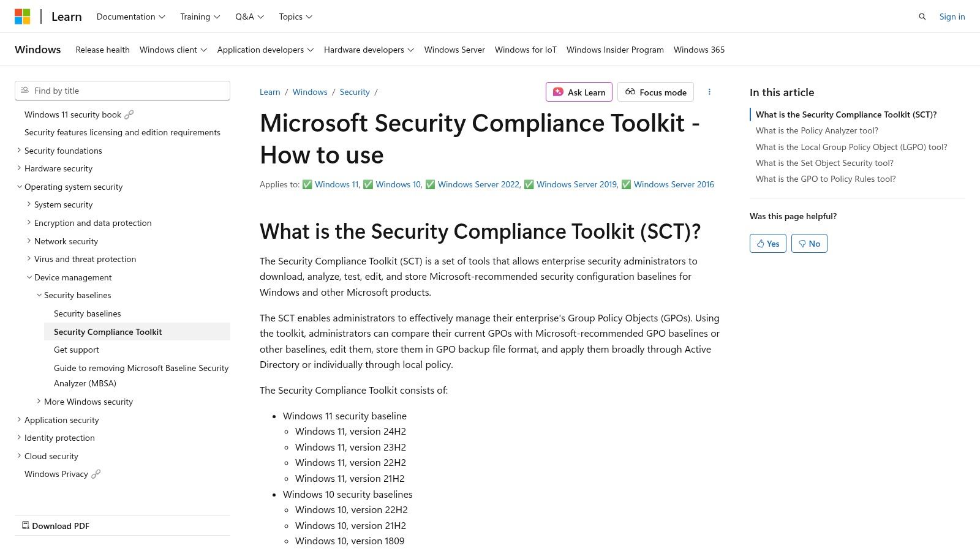Viewport: 980px width, 551px height.
Task: Expand the Documentation dropdown
Action: tap(130, 17)
